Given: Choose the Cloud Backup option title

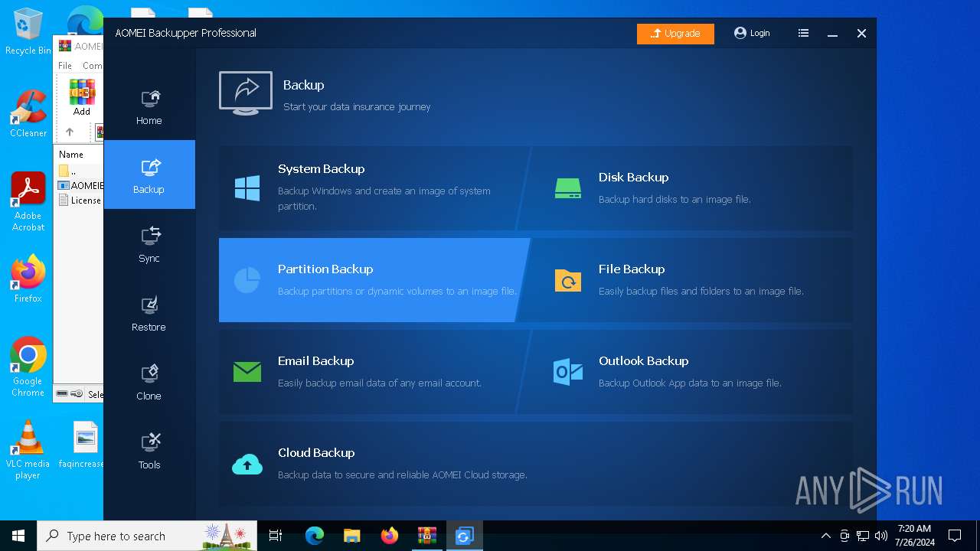Looking at the screenshot, I should coord(316,453).
